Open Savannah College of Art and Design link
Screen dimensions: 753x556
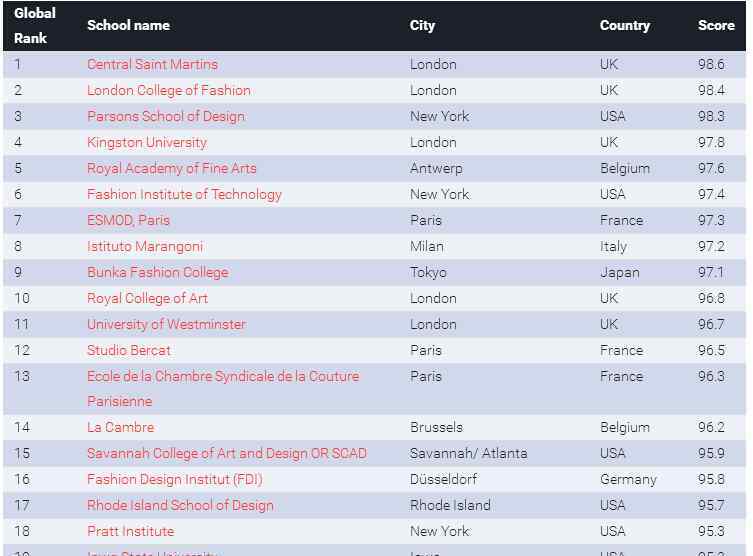226,453
